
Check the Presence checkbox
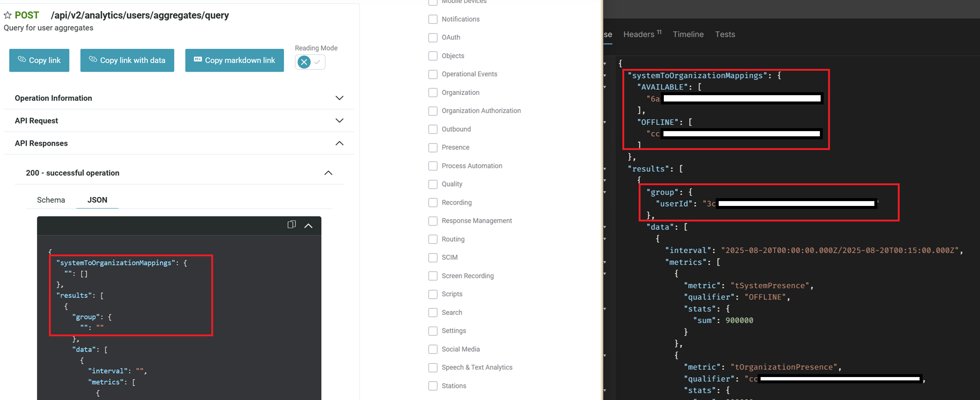(x=433, y=147)
